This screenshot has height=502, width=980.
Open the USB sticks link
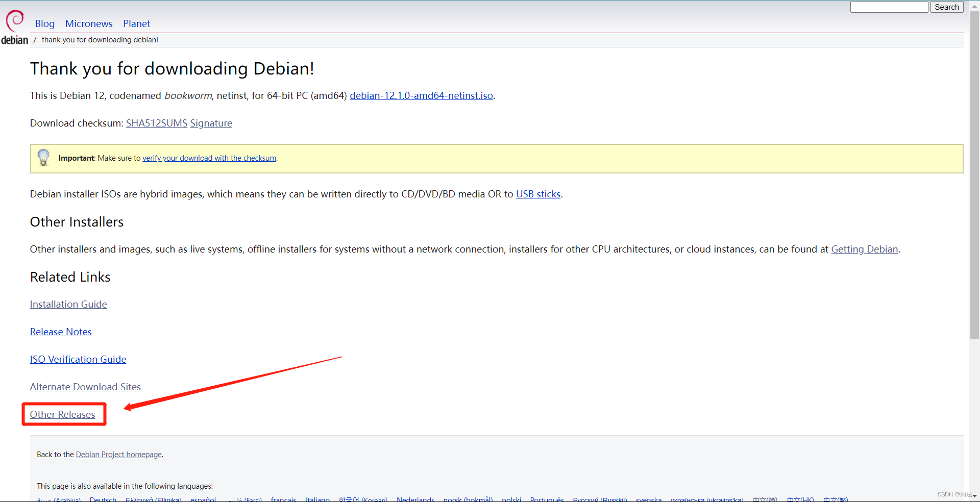click(x=538, y=194)
